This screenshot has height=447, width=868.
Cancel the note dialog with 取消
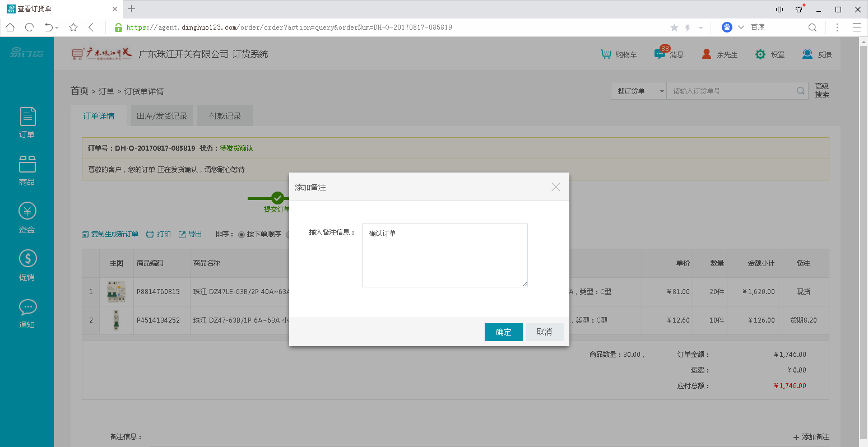[544, 332]
